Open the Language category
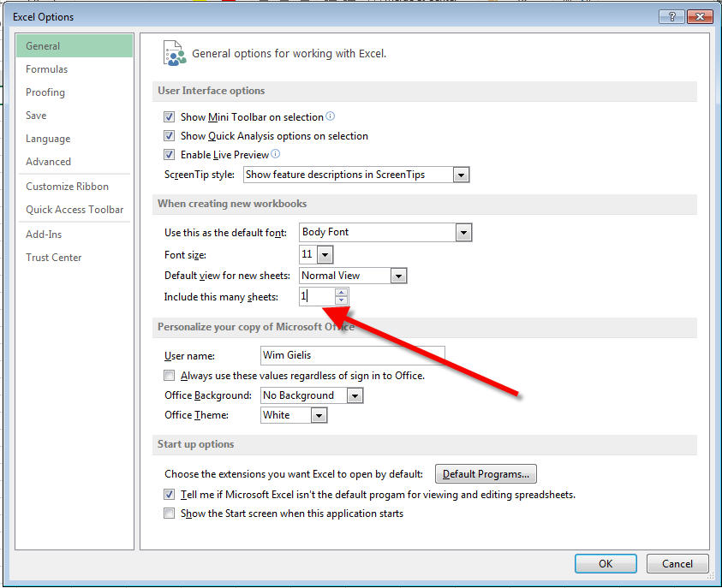Image resolution: width=722 pixels, height=588 pixels. (75, 139)
